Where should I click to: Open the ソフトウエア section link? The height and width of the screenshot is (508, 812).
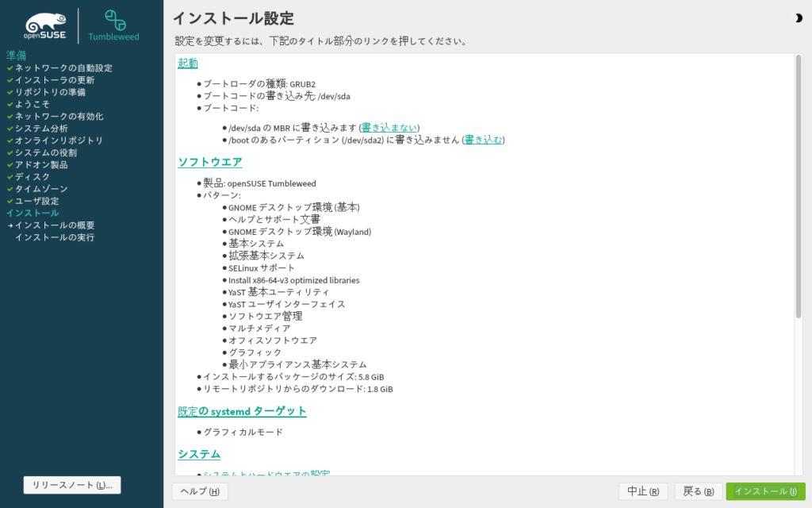(x=210, y=162)
